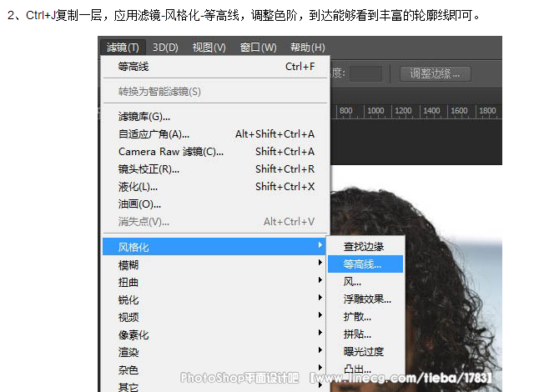Open the 滤镜(T) menu
Screen dimensions: 534x392
[x=123, y=48]
